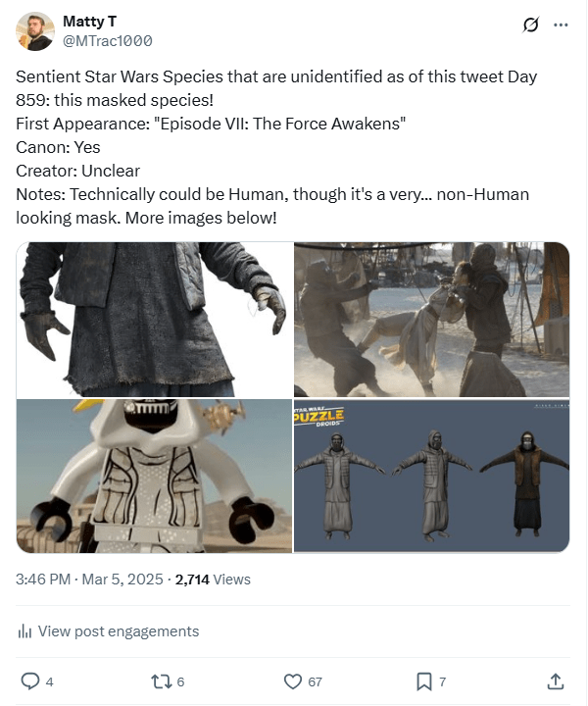Image resolution: width=588 pixels, height=706 pixels.
Task: Bookmark this post
Action: pos(423,681)
